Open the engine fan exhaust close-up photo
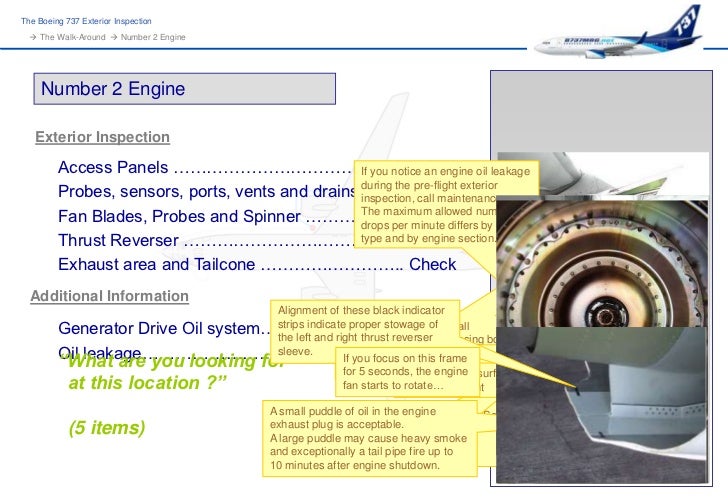Screen dimensions: 728x504 [602, 264]
